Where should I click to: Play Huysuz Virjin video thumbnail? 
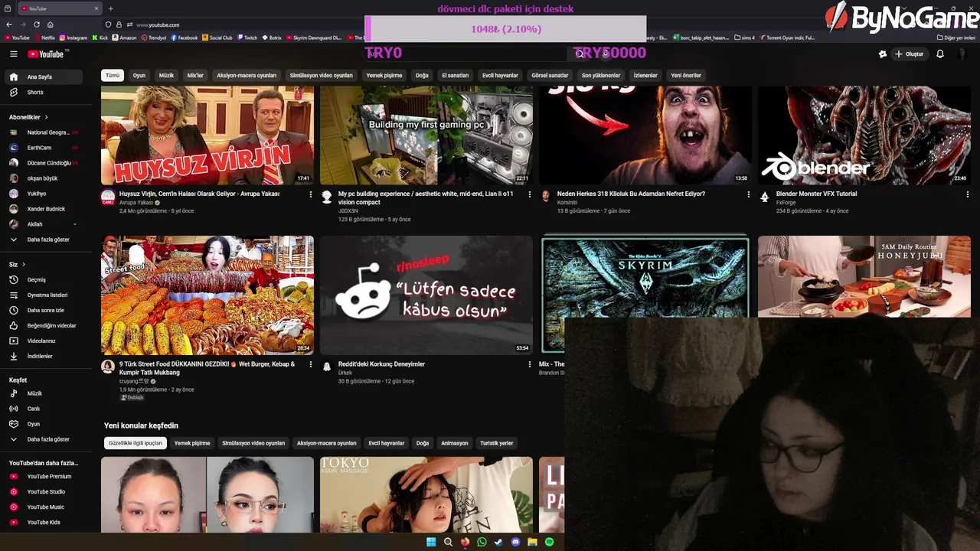pyautogui.click(x=207, y=135)
